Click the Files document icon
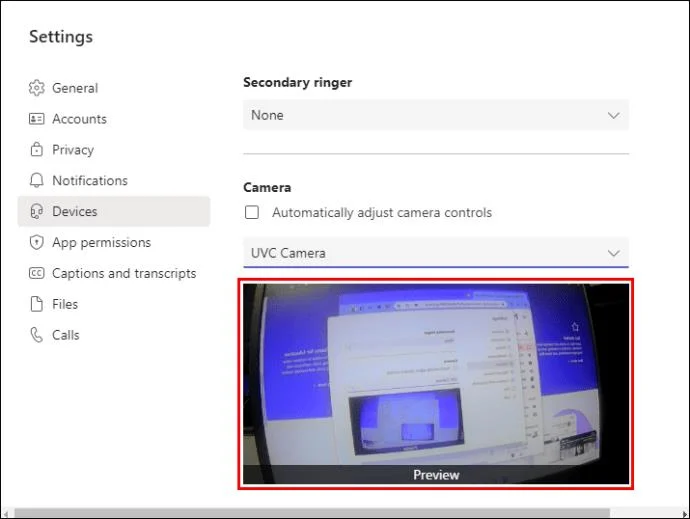The width and height of the screenshot is (690, 519). 37,304
